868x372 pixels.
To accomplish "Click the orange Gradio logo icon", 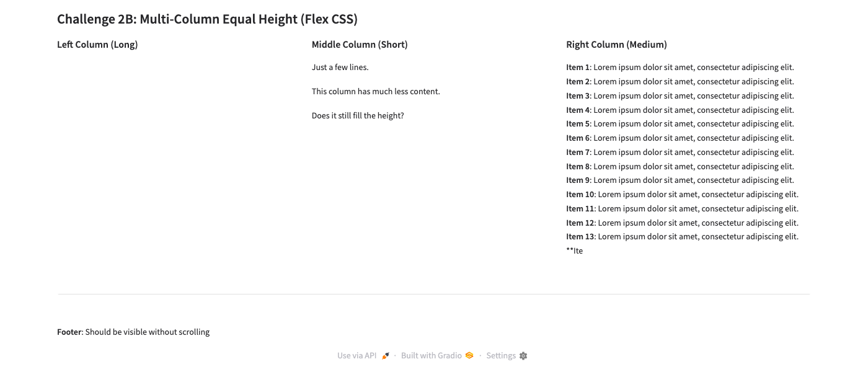I will pyautogui.click(x=469, y=356).
